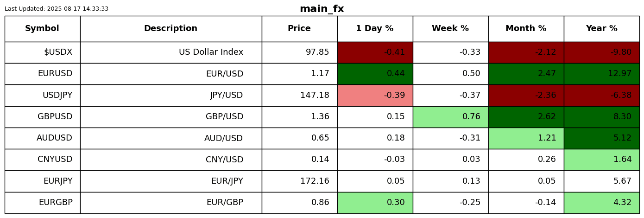This screenshot has width=644, height=218.
Task: Click the Last Updated timestamp text
Action: tap(57, 9)
